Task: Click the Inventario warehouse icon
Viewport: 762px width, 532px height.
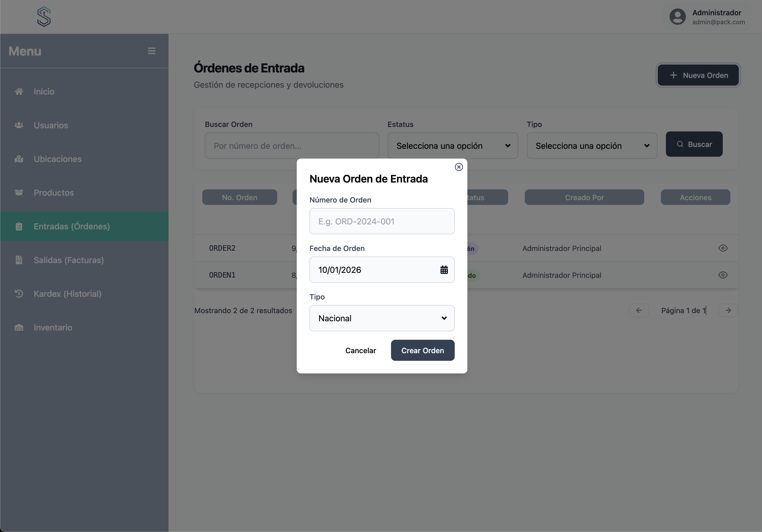Action: pos(19,328)
